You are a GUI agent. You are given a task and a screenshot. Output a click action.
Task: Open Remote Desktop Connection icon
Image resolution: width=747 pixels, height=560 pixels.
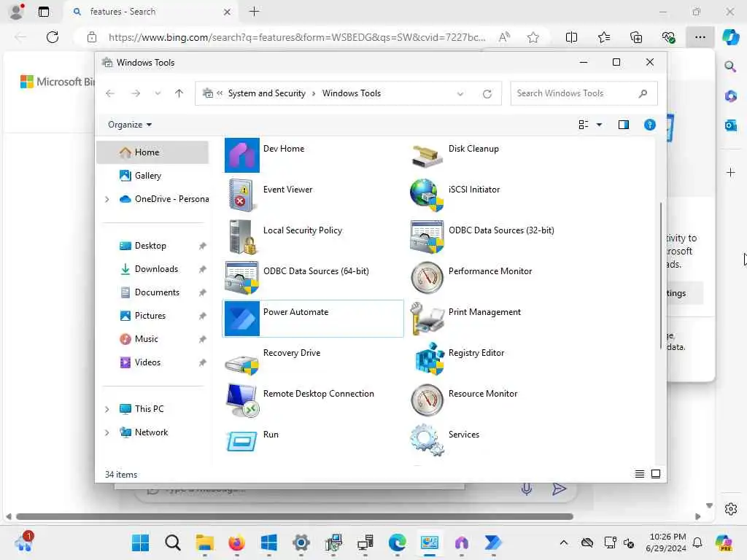[242, 400]
